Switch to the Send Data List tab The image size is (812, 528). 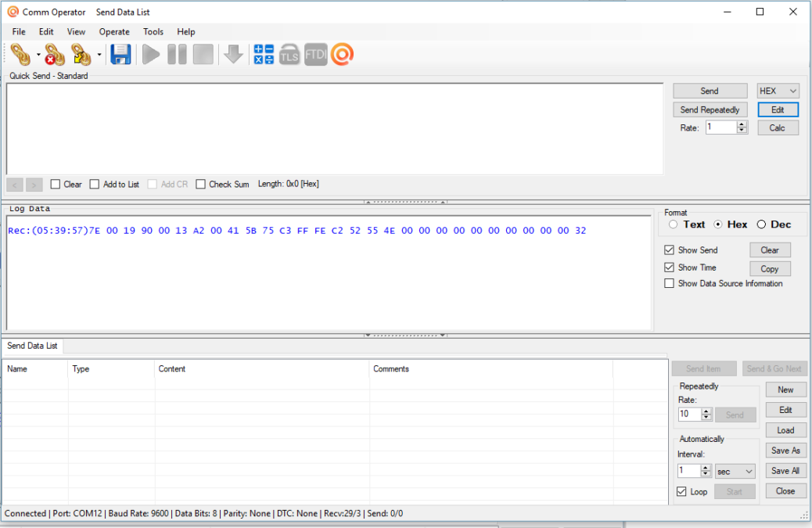(32, 346)
